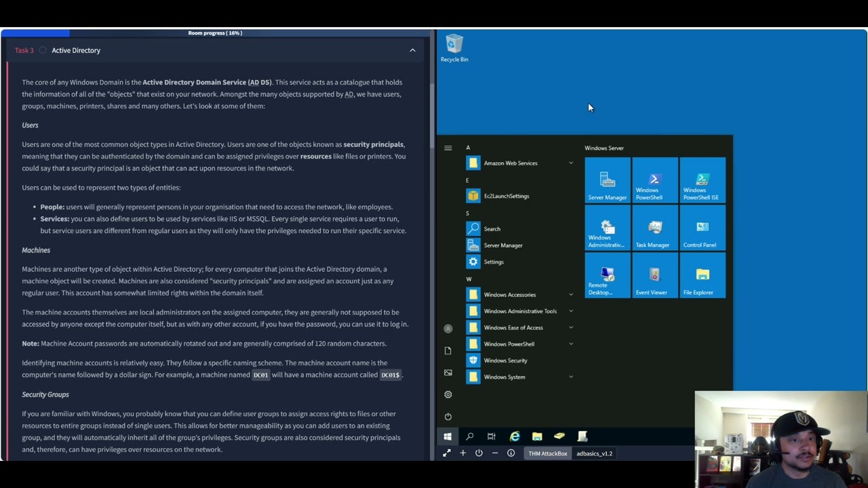Click the letter S header in Start list
This screenshot has height=488, width=868.
point(467,213)
